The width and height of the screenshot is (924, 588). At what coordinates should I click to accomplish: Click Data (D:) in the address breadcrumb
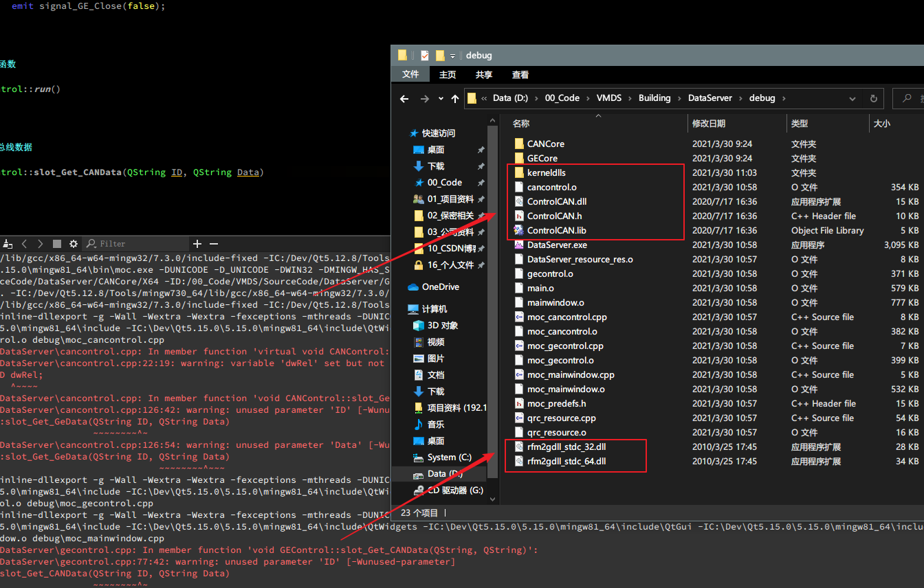click(511, 98)
